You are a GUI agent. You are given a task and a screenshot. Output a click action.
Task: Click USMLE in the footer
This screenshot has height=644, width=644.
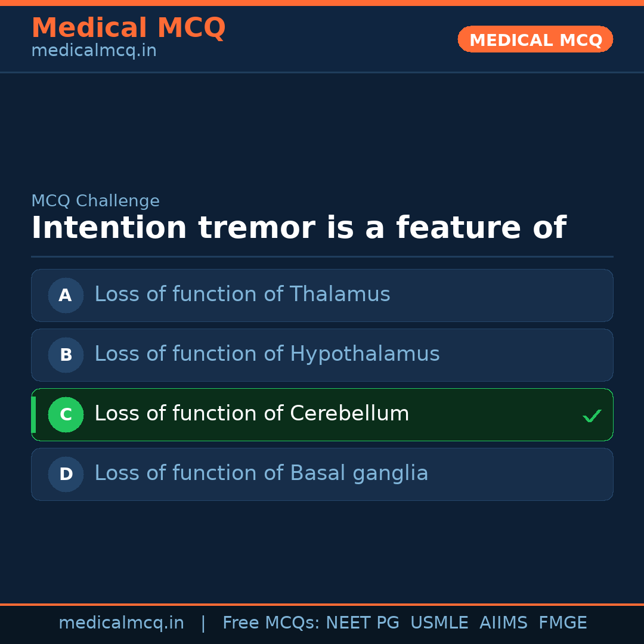[x=439, y=623]
